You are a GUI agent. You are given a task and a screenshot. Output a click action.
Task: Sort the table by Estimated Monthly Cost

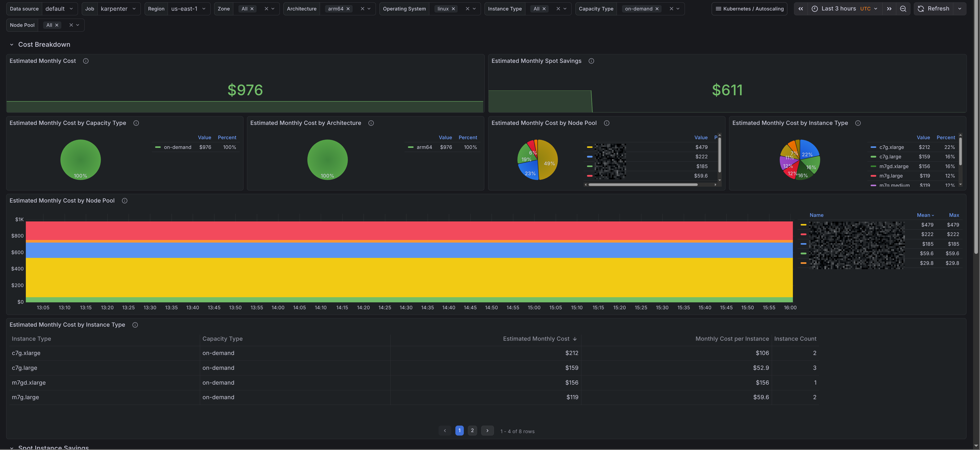540,339
